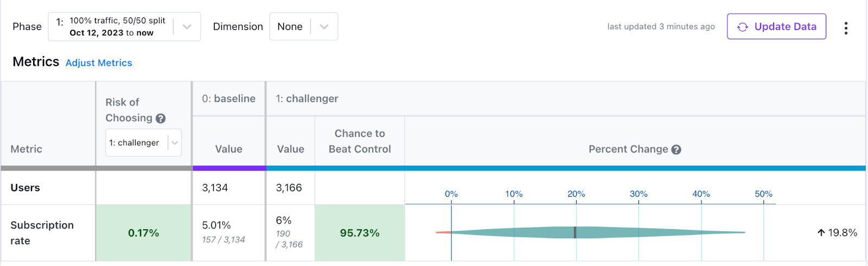Click the upward arrow beside 19.8%
Image resolution: width=868 pixels, height=266 pixels.
coord(821,233)
